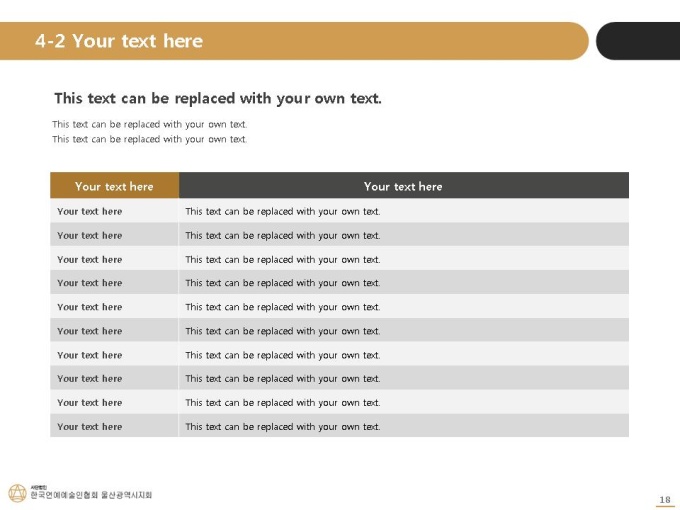Click the black rounded shape in header

638,41
